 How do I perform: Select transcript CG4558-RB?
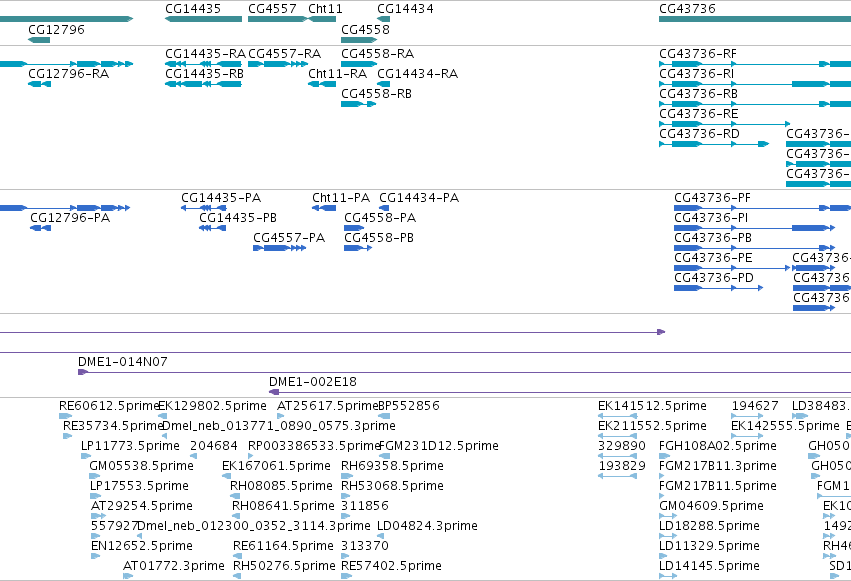point(376,94)
